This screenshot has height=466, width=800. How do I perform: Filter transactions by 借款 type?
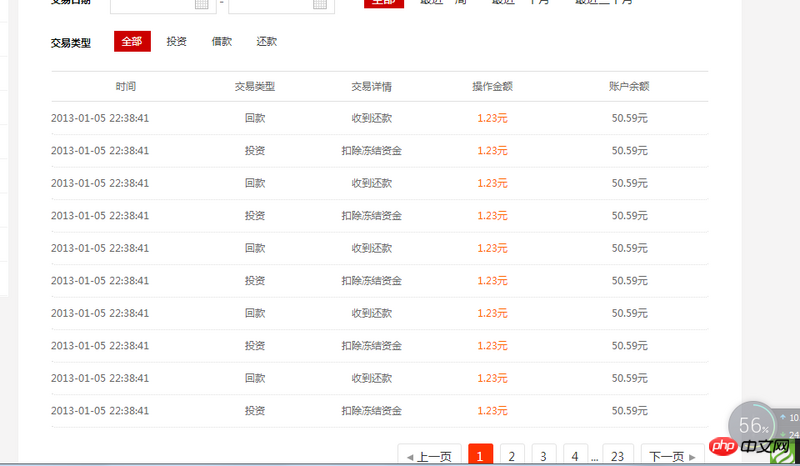point(222,41)
